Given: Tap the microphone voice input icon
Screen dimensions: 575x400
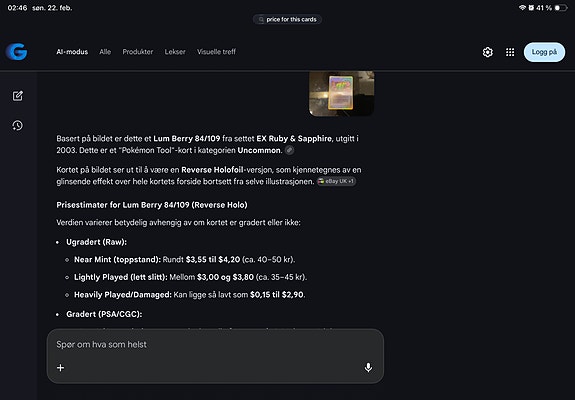Looking at the screenshot, I should [x=368, y=367].
